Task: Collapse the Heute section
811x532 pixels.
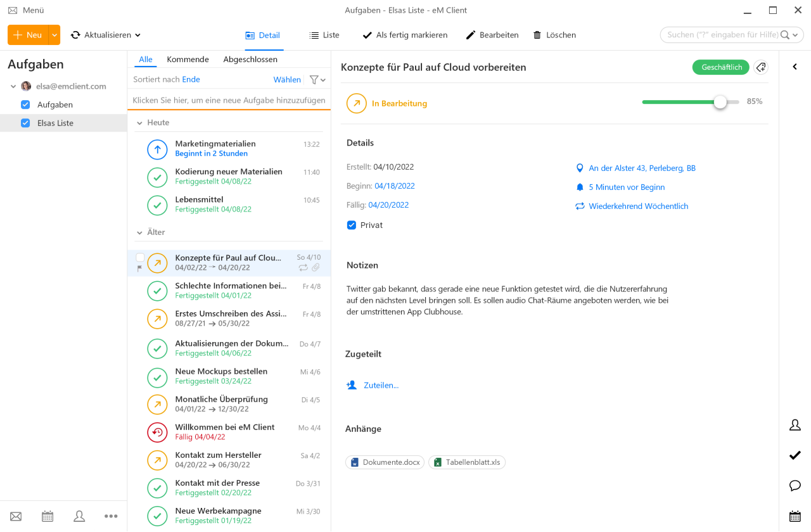Action: click(139, 122)
